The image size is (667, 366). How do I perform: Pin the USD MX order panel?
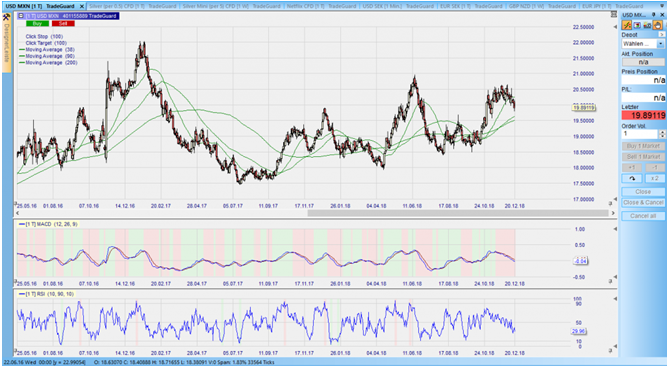[x=654, y=15]
